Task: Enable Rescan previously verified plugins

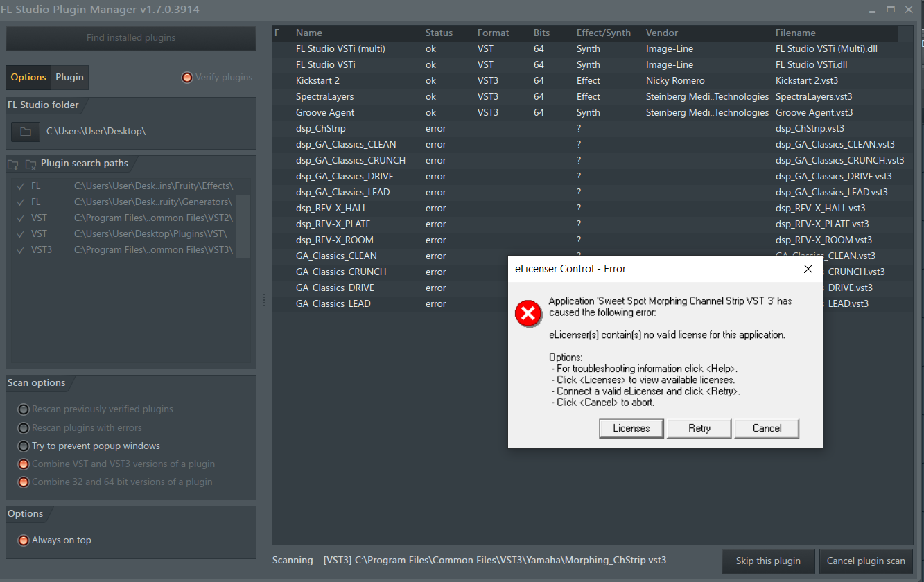Action: tap(24, 409)
